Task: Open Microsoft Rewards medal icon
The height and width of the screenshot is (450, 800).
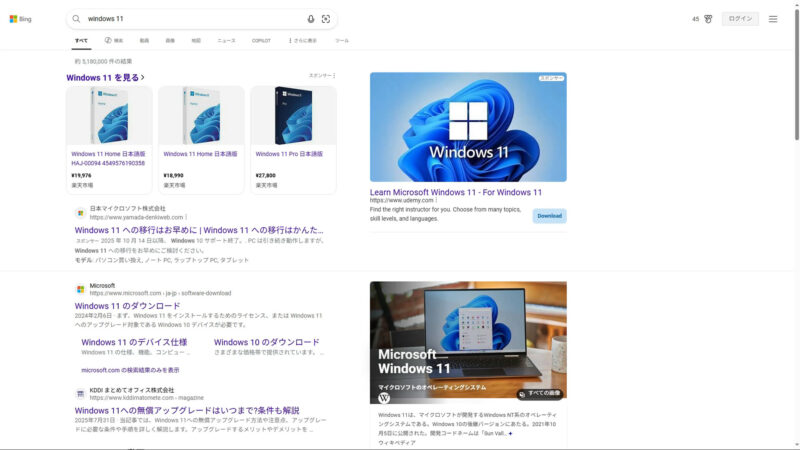Action: pos(708,19)
